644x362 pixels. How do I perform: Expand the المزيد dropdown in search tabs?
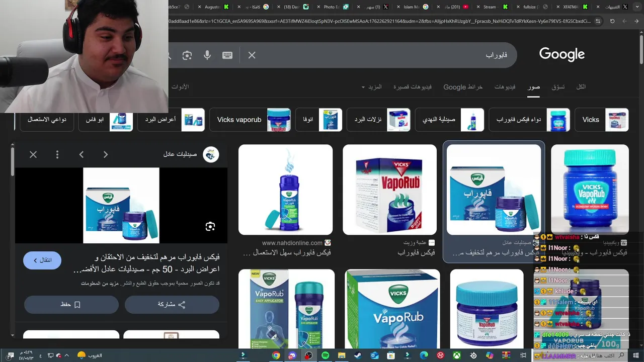[x=372, y=87]
